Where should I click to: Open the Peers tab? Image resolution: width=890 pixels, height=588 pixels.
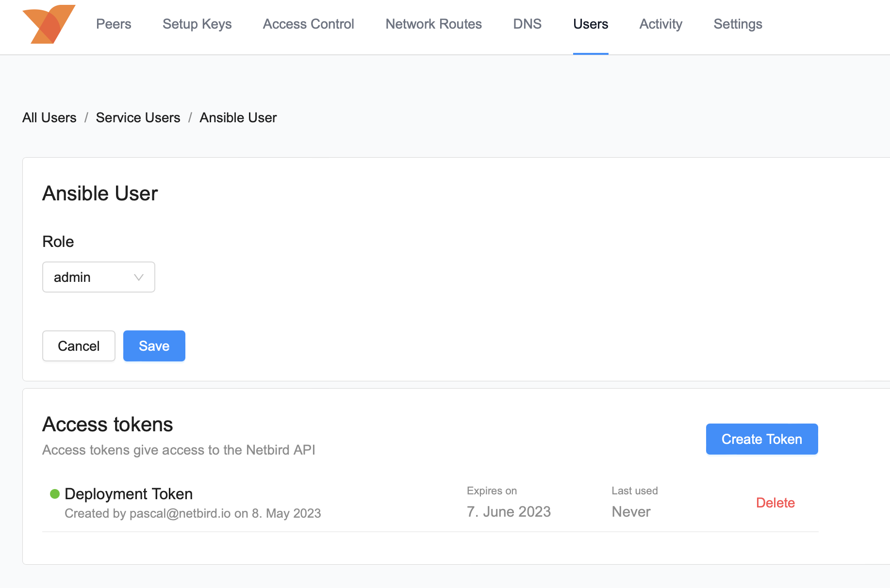114,24
